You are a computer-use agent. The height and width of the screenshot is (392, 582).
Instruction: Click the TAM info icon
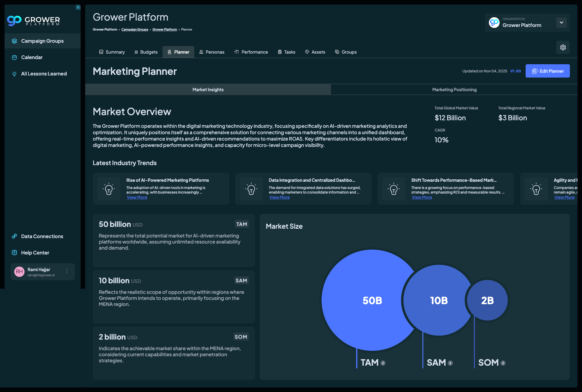pos(383,363)
